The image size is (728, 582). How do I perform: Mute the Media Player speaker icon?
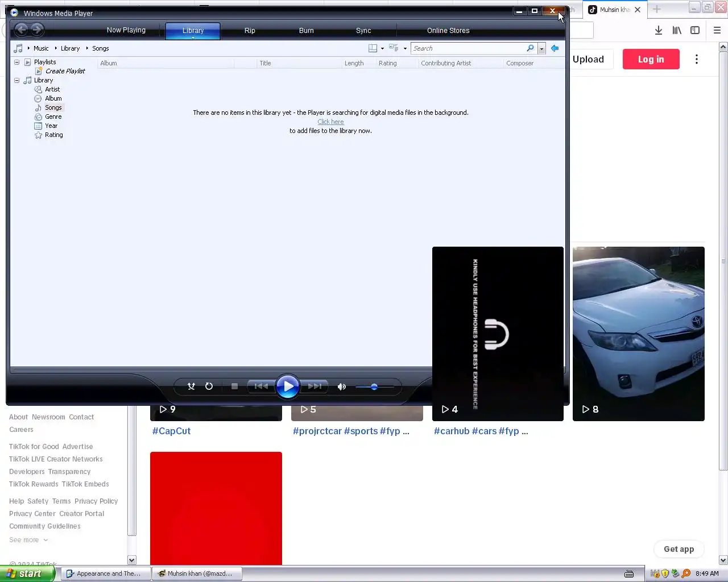pyautogui.click(x=341, y=386)
